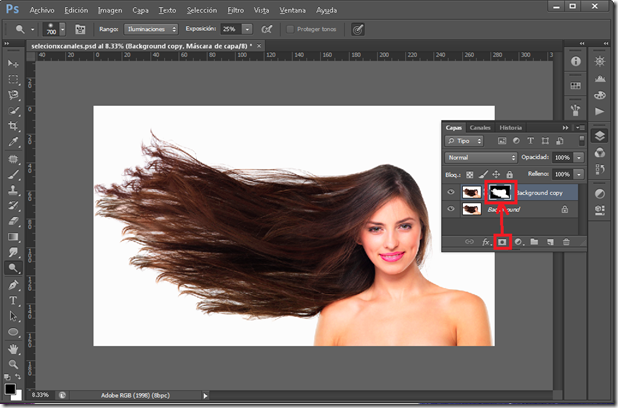Select the Move tool in toolbar

pyautogui.click(x=14, y=62)
